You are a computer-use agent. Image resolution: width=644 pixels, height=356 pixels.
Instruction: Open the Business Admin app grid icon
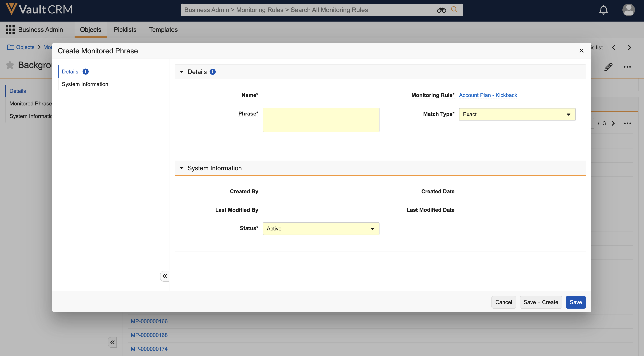click(10, 29)
